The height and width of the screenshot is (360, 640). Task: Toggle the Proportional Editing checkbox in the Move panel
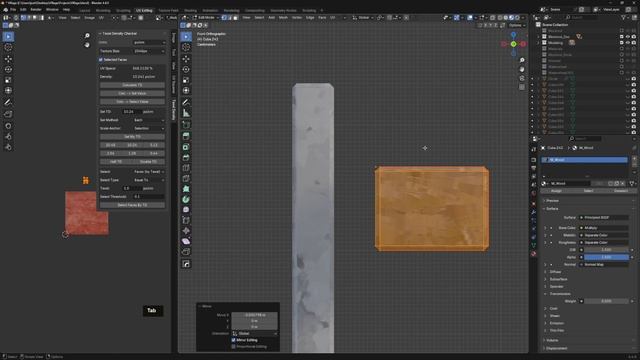[233, 347]
